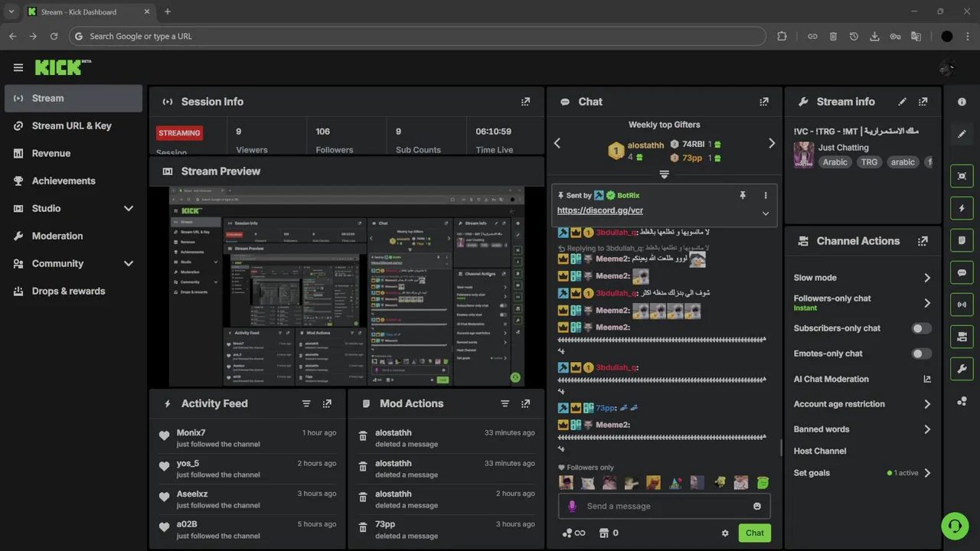Click the purple microphone icon in message box
The width and height of the screenshot is (980, 551).
(571, 506)
